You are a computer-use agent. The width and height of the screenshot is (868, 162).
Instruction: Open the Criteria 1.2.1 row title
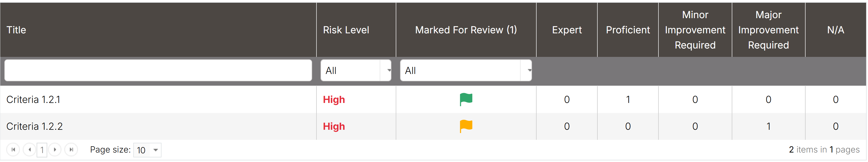tap(33, 99)
